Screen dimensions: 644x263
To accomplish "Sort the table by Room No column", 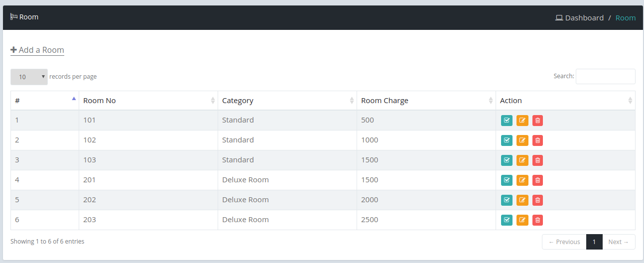I will tap(148, 101).
